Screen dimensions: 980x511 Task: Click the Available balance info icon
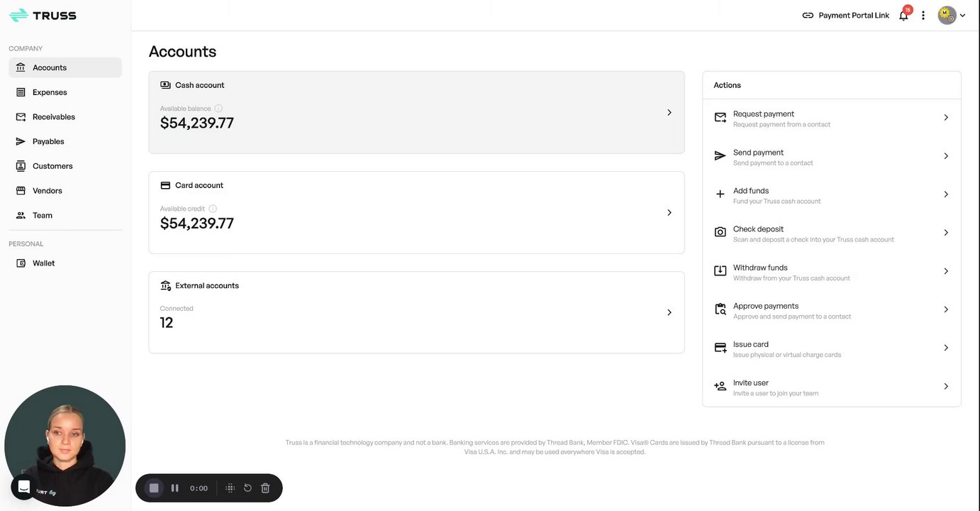(218, 109)
